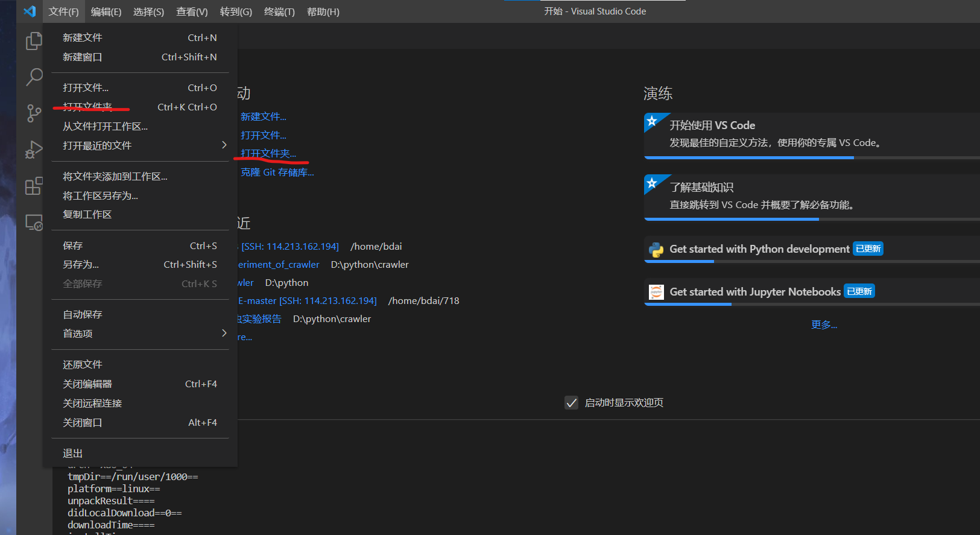Choose 关闭编辑器 menu entry

click(140, 384)
